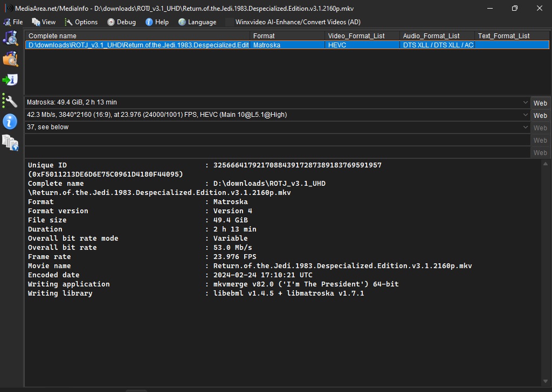Open the Language menu
552x392 pixels.
click(197, 22)
